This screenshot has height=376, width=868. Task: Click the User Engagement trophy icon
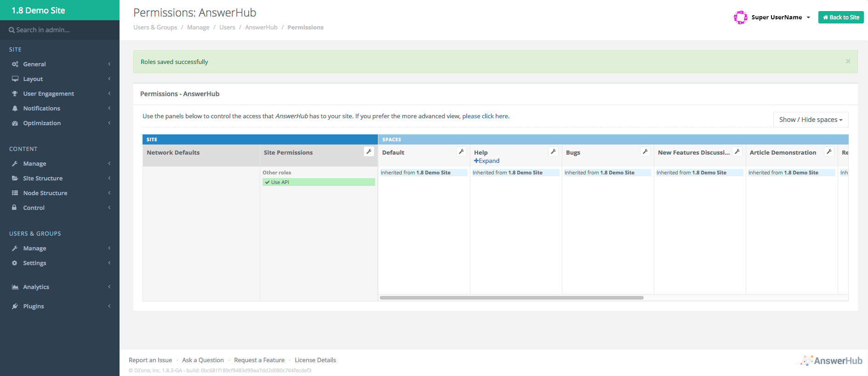(x=15, y=94)
